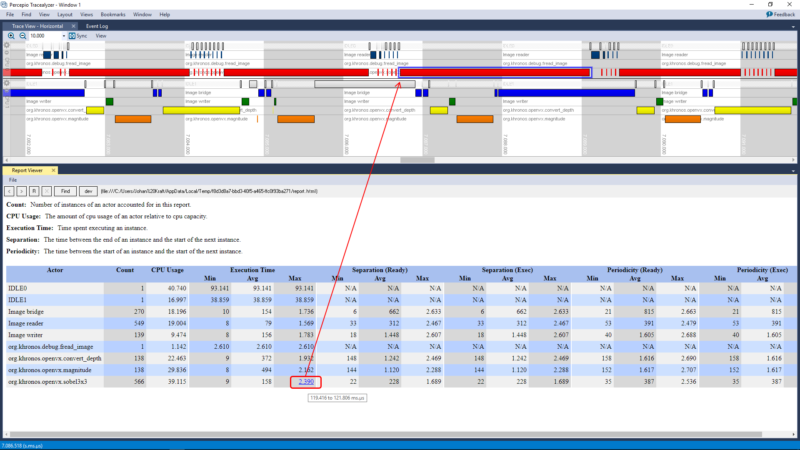This screenshot has height=450, width=800.
Task: Go back in the report viewer
Action: pos(10,190)
